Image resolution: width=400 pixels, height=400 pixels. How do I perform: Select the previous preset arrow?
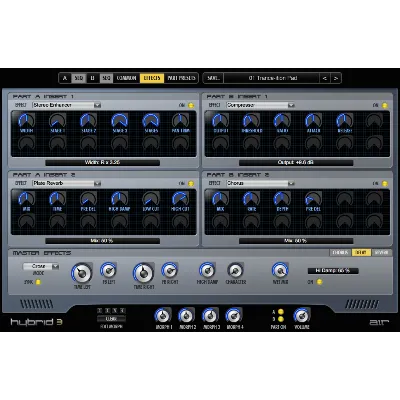tap(324, 78)
